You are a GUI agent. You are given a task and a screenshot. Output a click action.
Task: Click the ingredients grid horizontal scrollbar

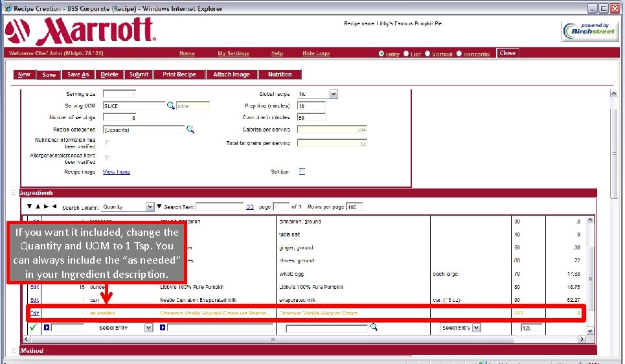click(273, 339)
